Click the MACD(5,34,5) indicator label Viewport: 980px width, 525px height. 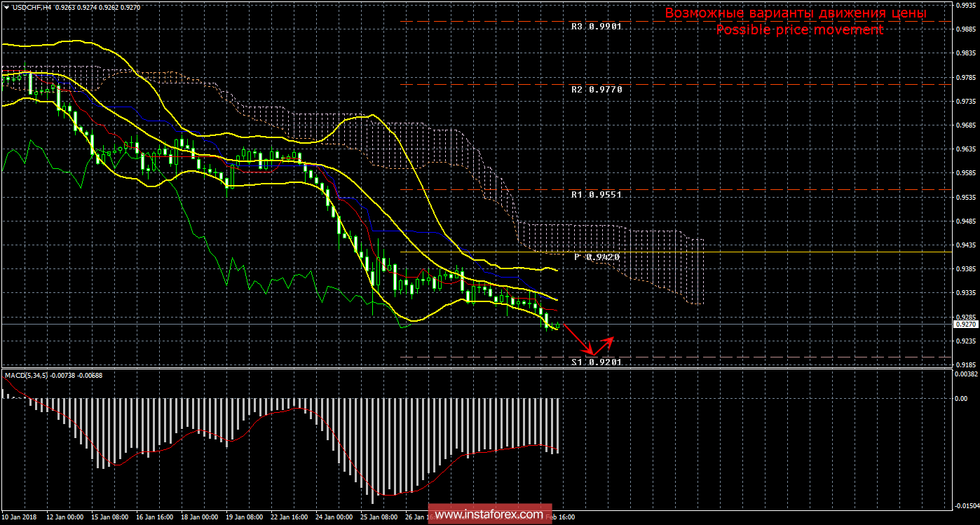[x=27, y=376]
